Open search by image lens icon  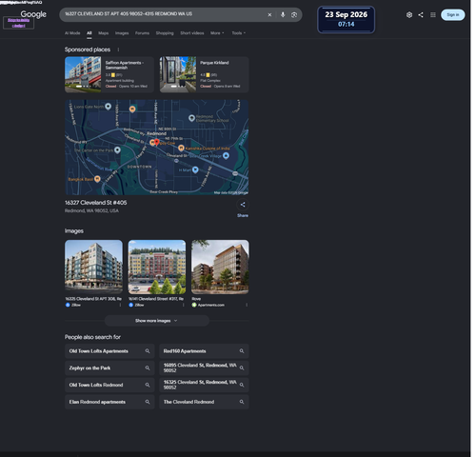pyautogui.click(x=294, y=15)
